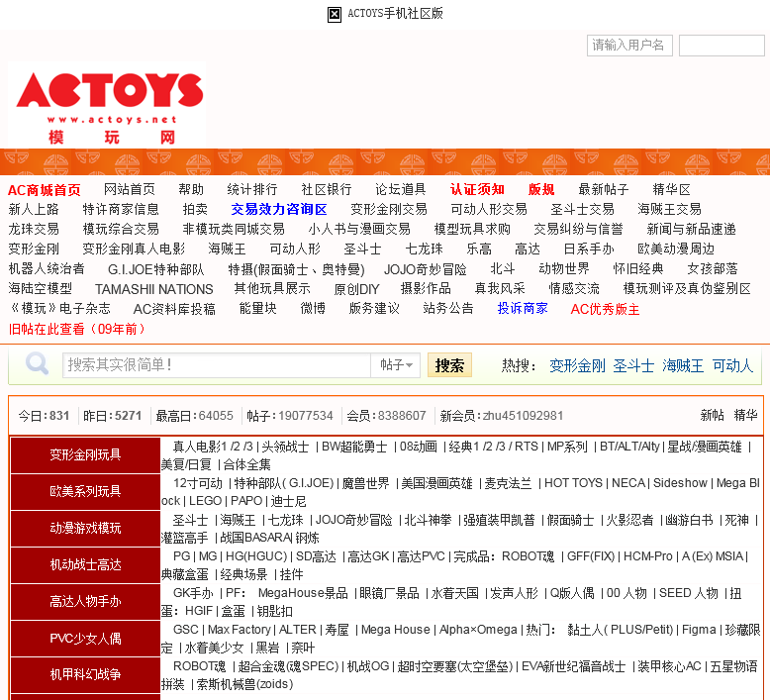This screenshot has height=700, width=770.
Task: Open 原创DIY link
Action: coord(356,289)
